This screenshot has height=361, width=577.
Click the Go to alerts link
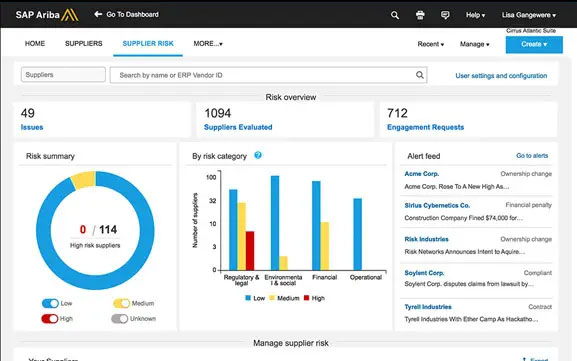click(x=532, y=156)
